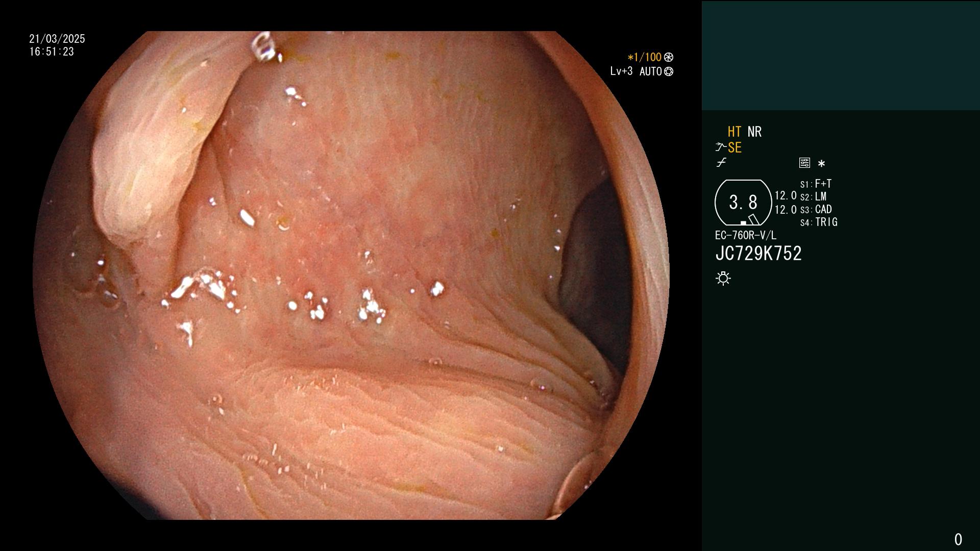This screenshot has height=551, width=980.
Task: Click the Lv+3 brightness level
Action: tap(621, 71)
